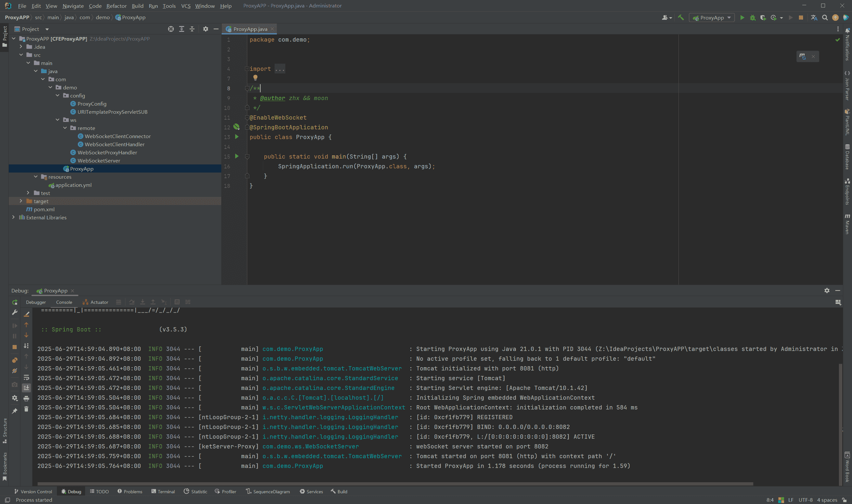
Task: Select application.yml in resources
Action: coord(73,185)
